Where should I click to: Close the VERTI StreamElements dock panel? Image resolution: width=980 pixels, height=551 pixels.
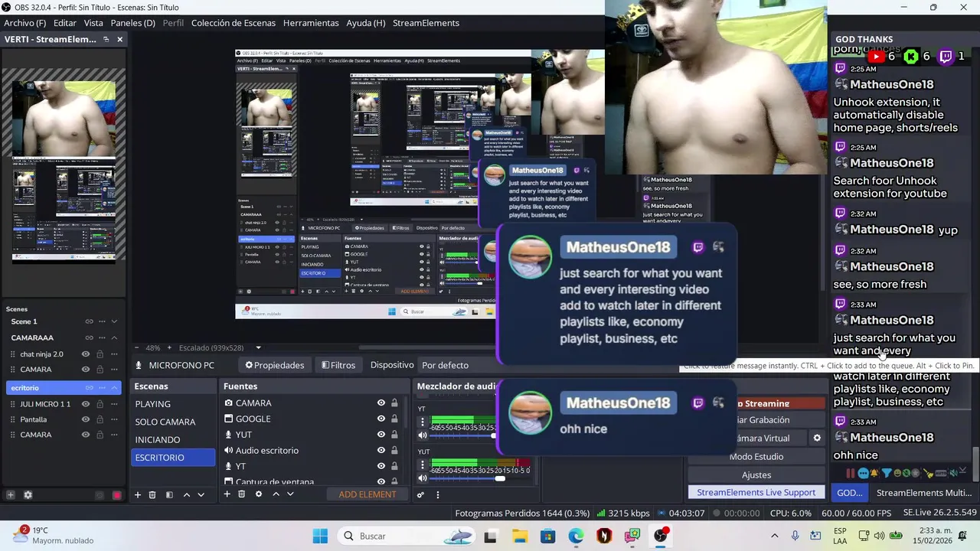coord(119,39)
